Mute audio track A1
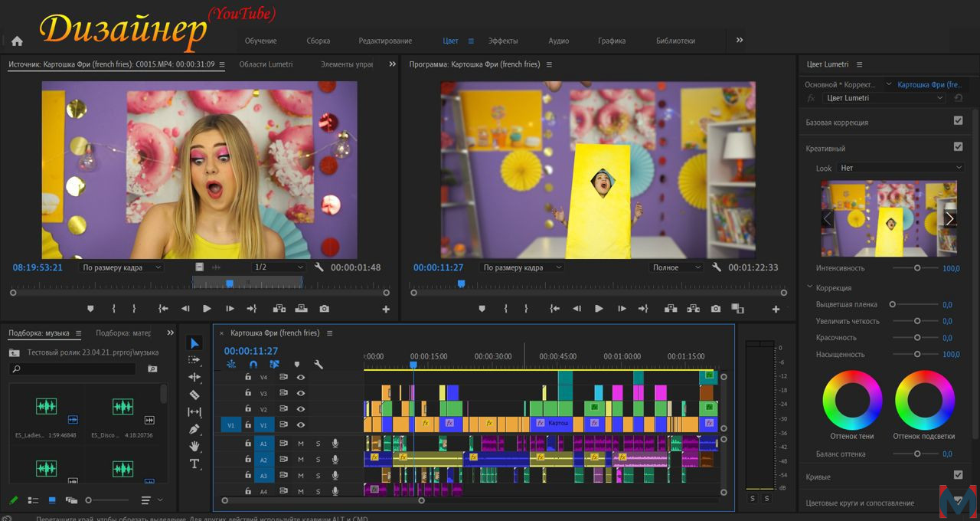 tap(301, 444)
